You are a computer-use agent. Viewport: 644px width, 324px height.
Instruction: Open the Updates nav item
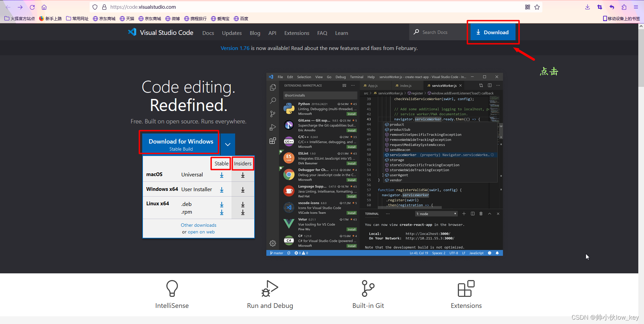click(232, 33)
